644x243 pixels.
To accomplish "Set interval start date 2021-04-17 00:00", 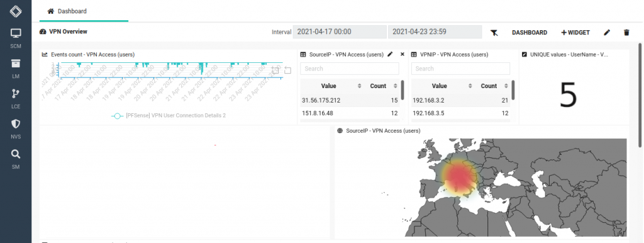I will tap(340, 31).
